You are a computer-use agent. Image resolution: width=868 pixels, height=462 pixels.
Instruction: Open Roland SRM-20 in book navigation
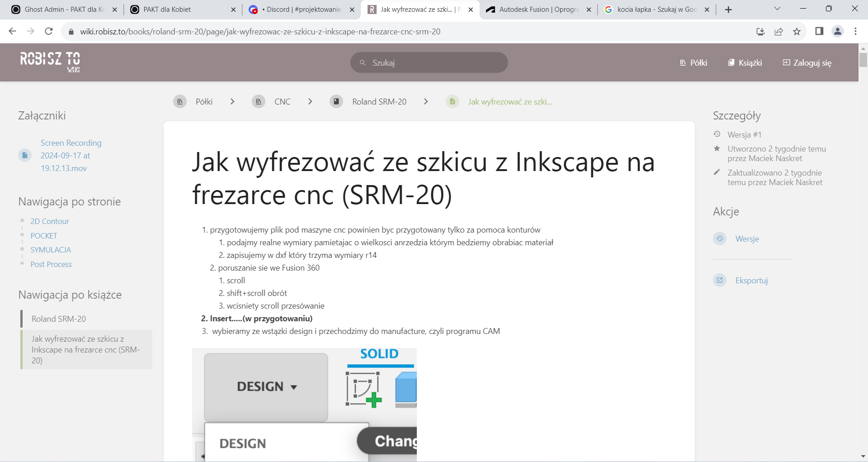[x=59, y=319]
